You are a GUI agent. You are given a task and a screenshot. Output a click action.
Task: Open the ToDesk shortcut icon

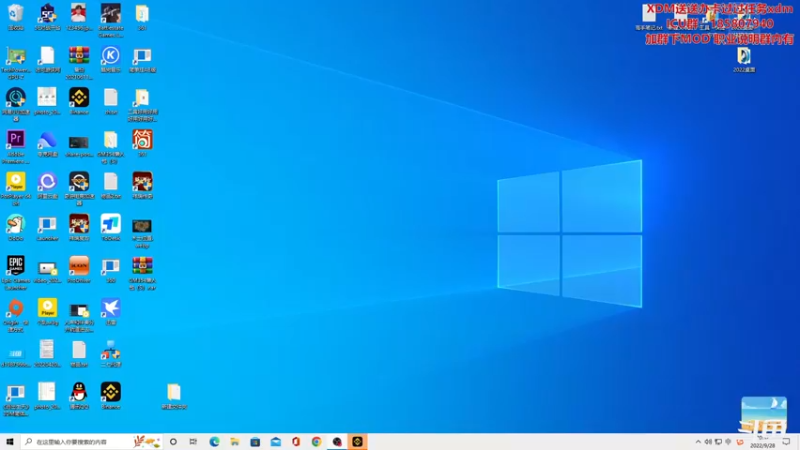click(x=111, y=224)
